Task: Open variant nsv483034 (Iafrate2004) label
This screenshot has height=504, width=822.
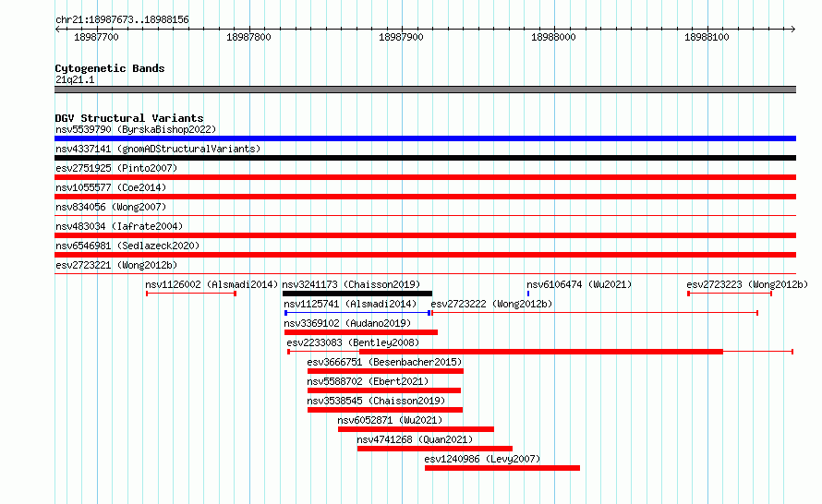Action: (119, 226)
